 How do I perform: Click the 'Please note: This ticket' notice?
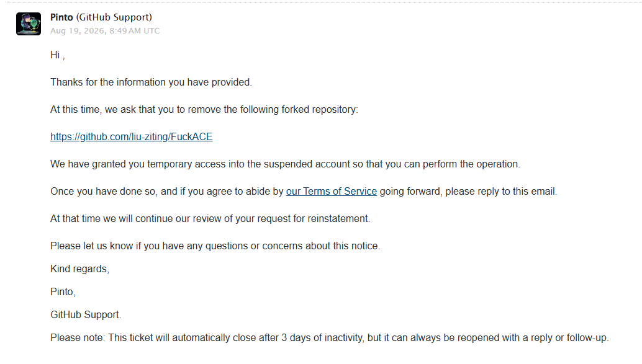click(330, 338)
